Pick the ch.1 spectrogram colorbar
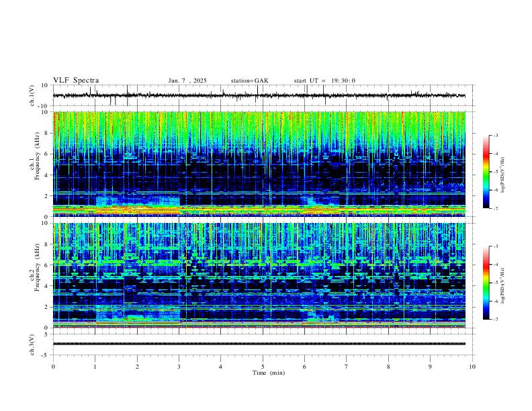Screen dimensions: 532x411 [486, 172]
